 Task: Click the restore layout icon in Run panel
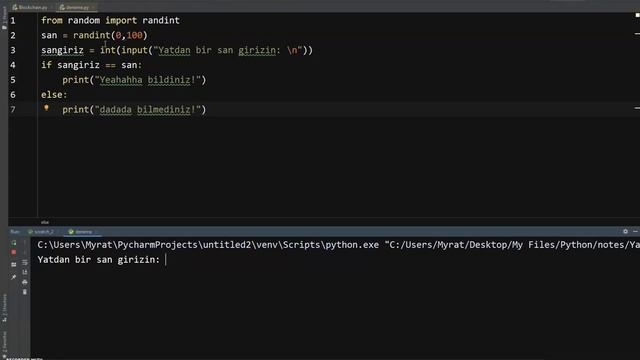(13, 264)
